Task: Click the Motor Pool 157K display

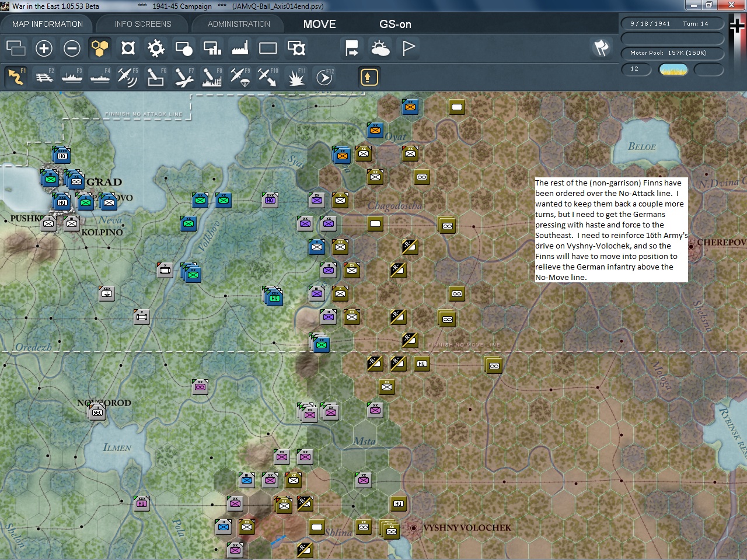Action: point(672,53)
